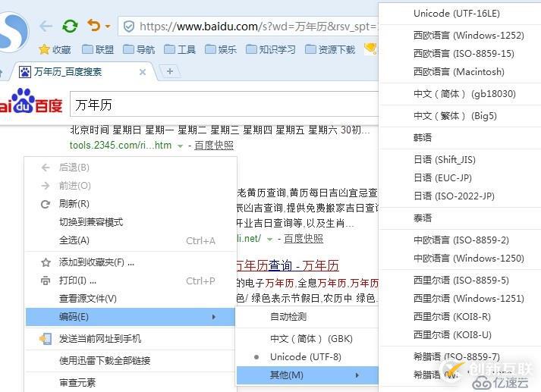Click the yellow star 收藏 favorites icon
This screenshot has height=392, width=541.
click(44, 49)
